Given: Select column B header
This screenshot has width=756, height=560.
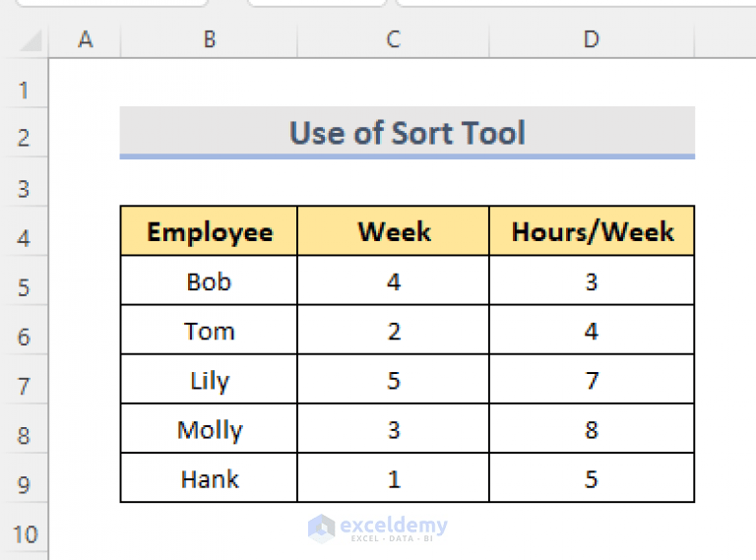Looking at the screenshot, I should tap(209, 39).
